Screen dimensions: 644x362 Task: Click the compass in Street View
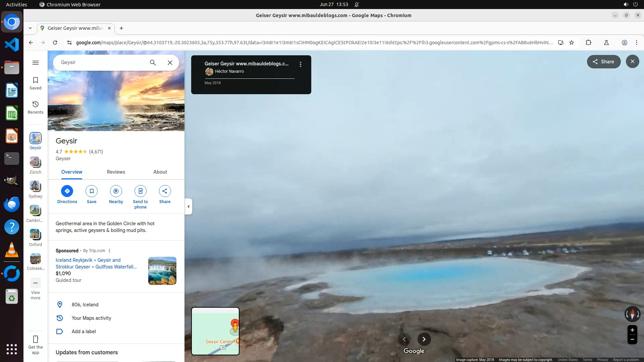(x=632, y=314)
